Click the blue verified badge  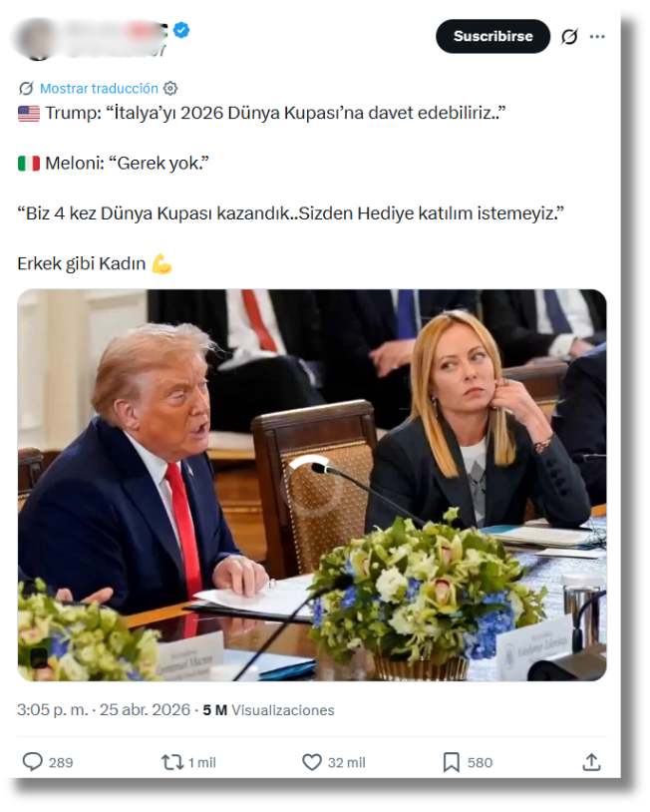point(181,30)
